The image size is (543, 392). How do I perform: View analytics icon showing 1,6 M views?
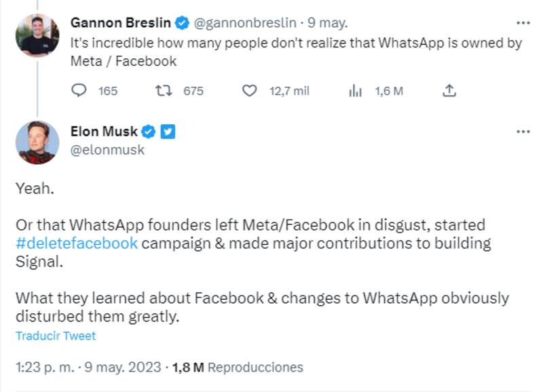(355, 90)
